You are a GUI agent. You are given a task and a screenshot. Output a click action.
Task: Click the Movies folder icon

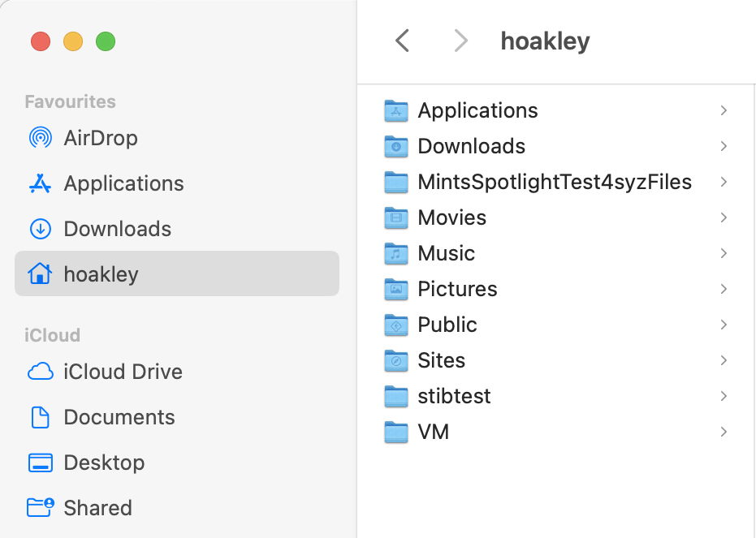click(x=395, y=217)
